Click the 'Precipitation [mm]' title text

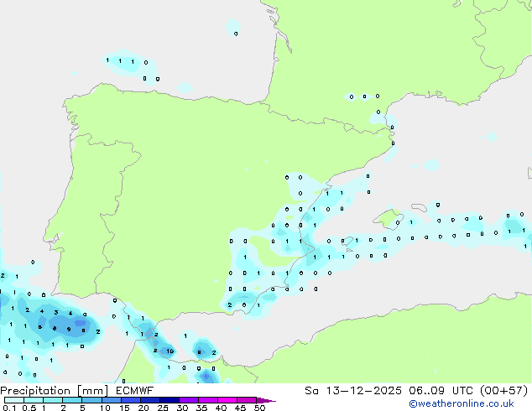click(55, 391)
